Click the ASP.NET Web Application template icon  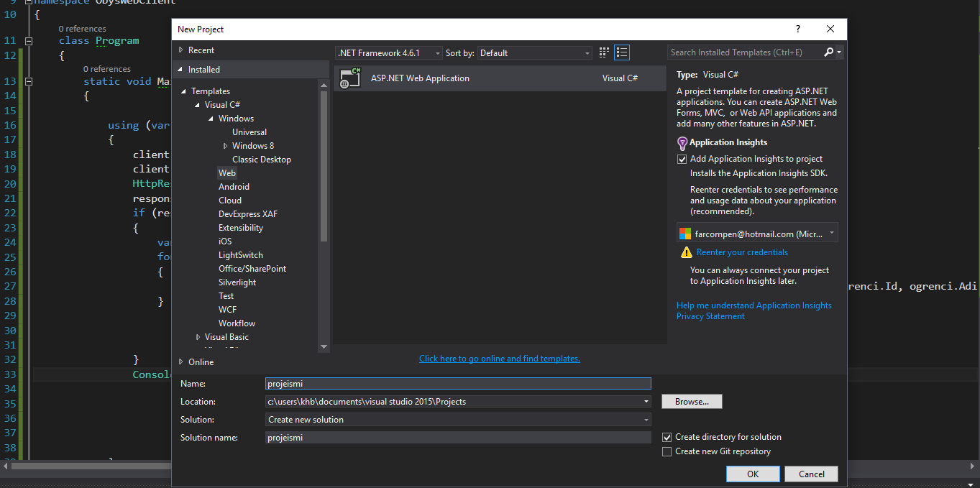(351, 78)
